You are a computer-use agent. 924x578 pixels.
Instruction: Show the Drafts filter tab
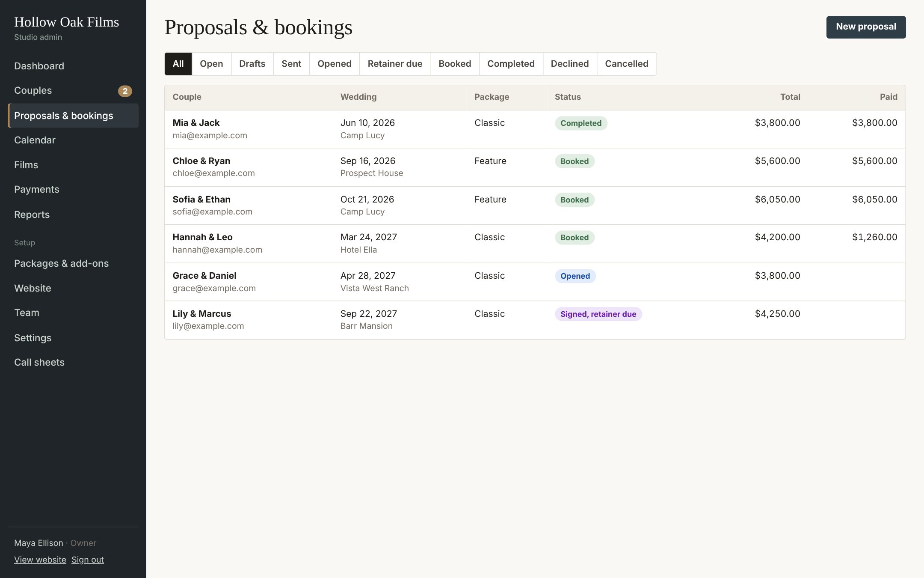(252, 64)
